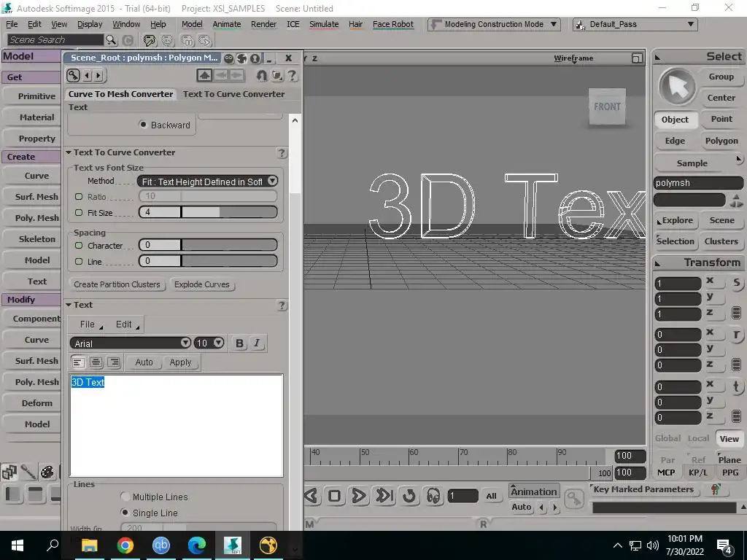This screenshot has height=560, width=747.
Task: Collapse the Text section
Action: [x=69, y=305]
